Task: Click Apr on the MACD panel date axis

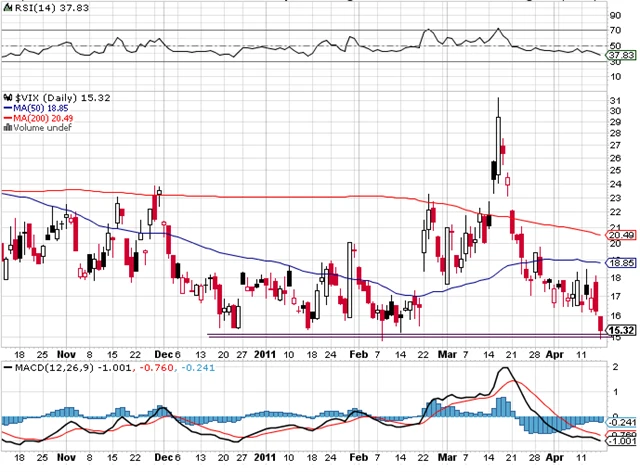Action: [555, 457]
